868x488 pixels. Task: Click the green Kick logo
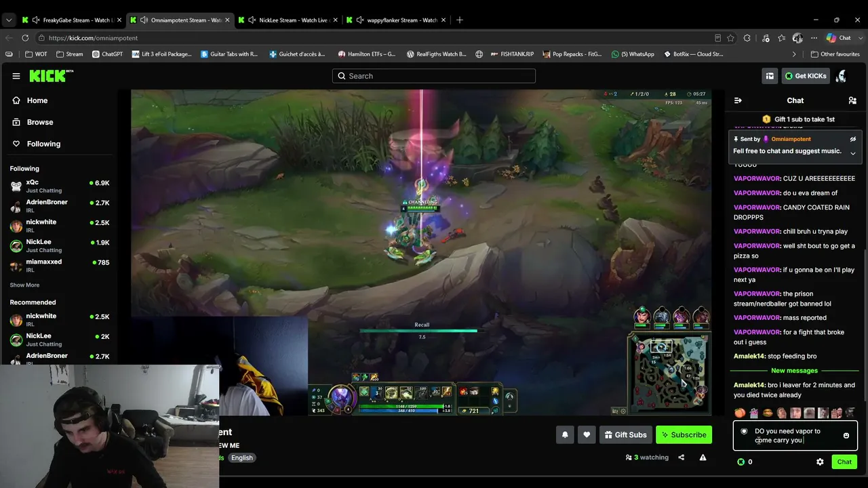[x=52, y=76]
